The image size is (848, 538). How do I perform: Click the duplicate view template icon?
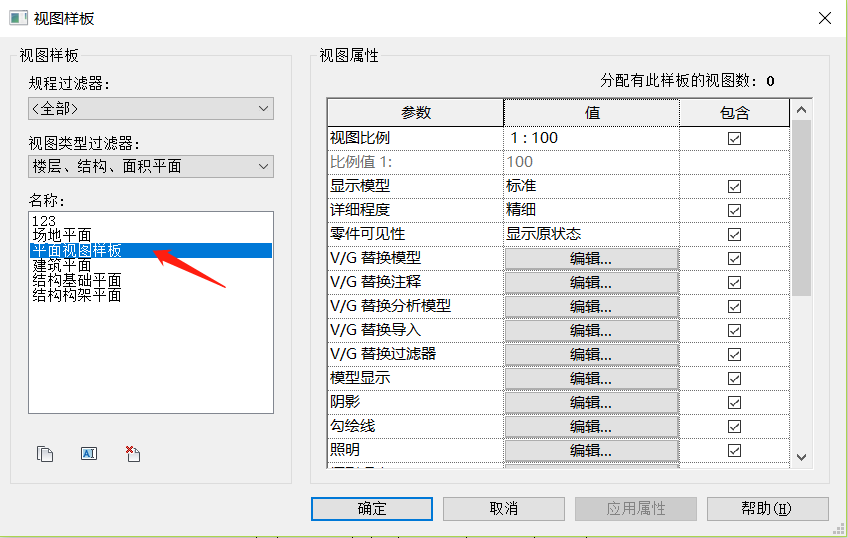click(45, 454)
